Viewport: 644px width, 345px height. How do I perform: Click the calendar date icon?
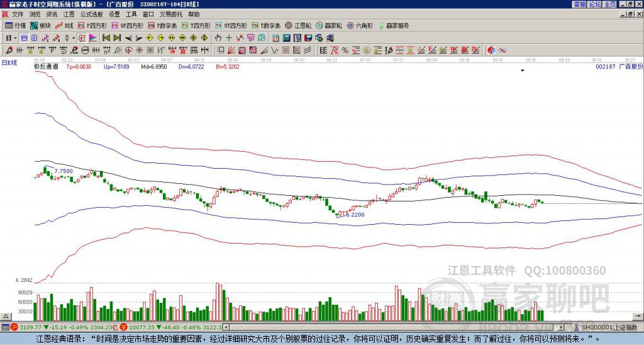click(x=275, y=38)
